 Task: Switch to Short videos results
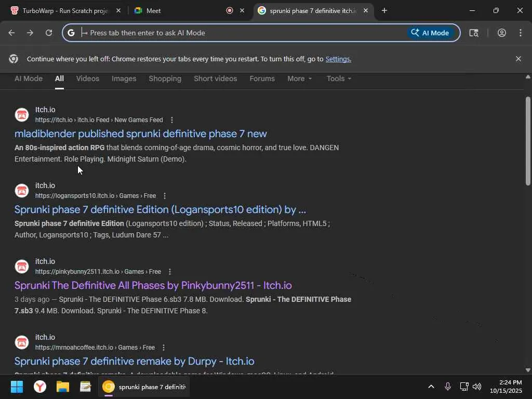coord(216,79)
